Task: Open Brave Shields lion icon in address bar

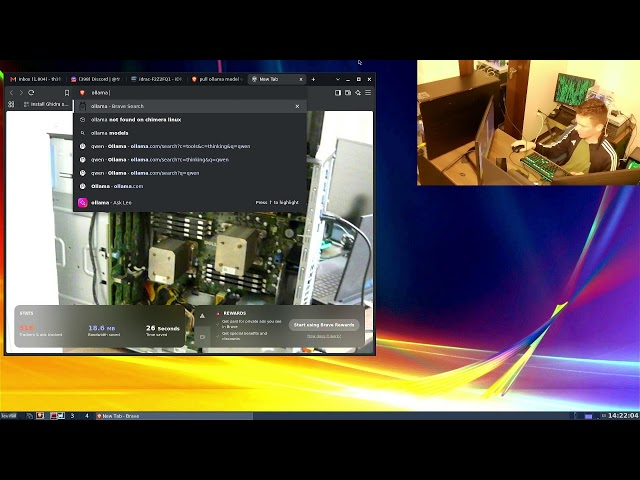Action: tap(82, 93)
